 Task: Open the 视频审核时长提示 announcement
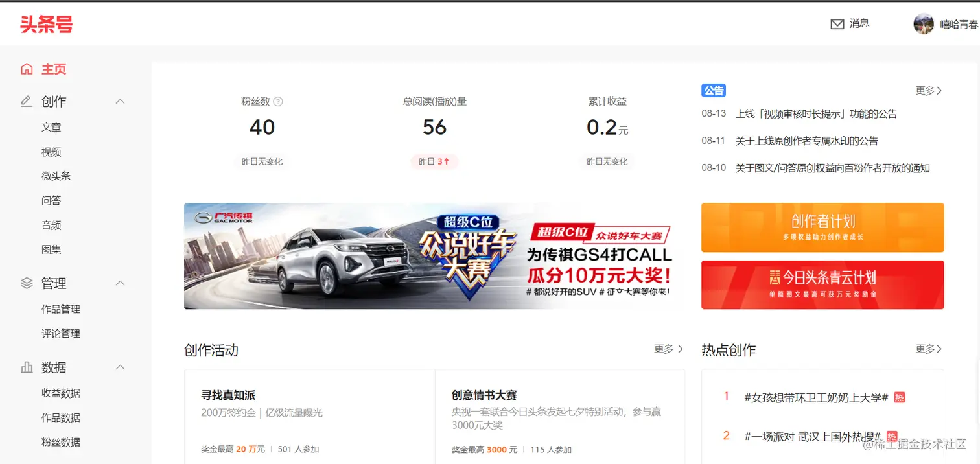(x=816, y=113)
